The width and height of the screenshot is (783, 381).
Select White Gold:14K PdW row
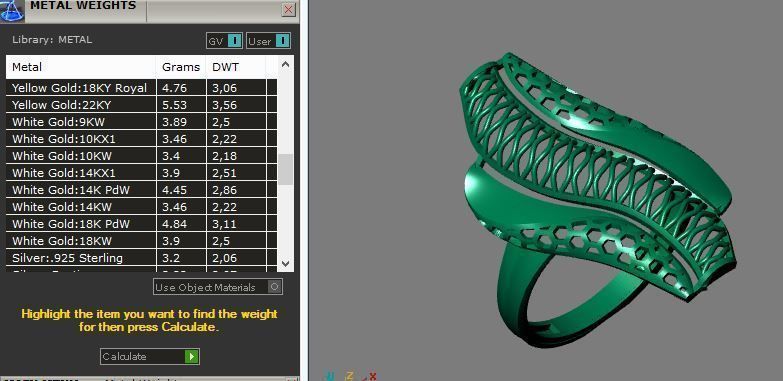[141, 190]
